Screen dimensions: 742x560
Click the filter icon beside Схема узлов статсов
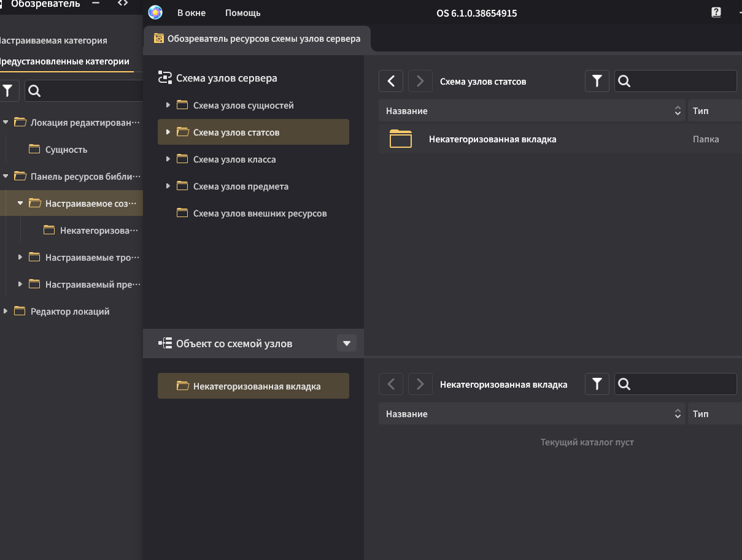pyautogui.click(x=597, y=81)
